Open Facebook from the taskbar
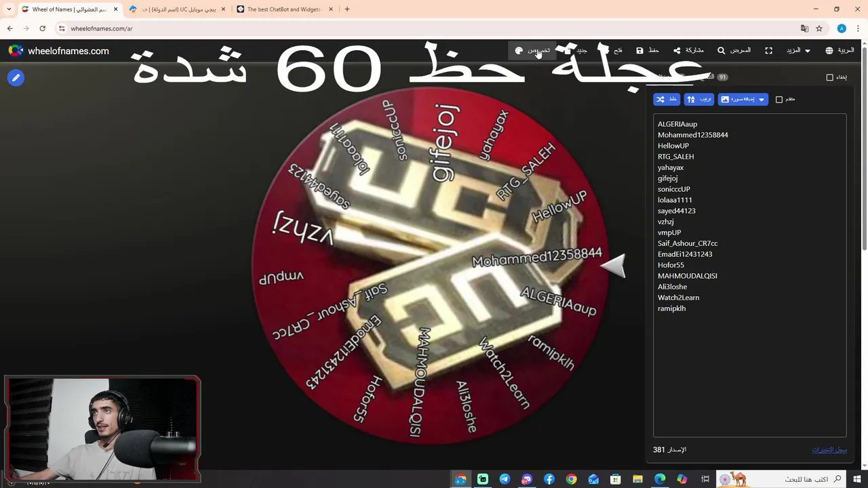 549,480
